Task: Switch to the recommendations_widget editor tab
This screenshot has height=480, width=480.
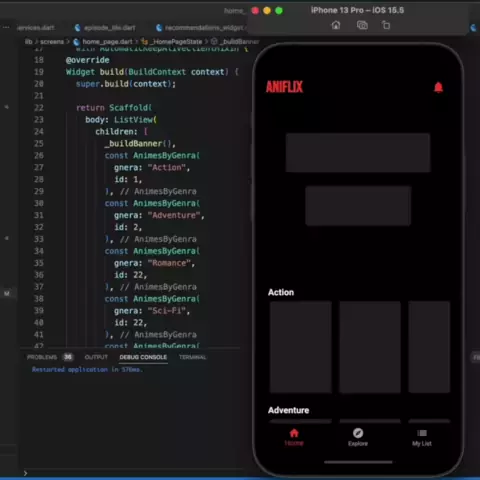Action: 201,28
